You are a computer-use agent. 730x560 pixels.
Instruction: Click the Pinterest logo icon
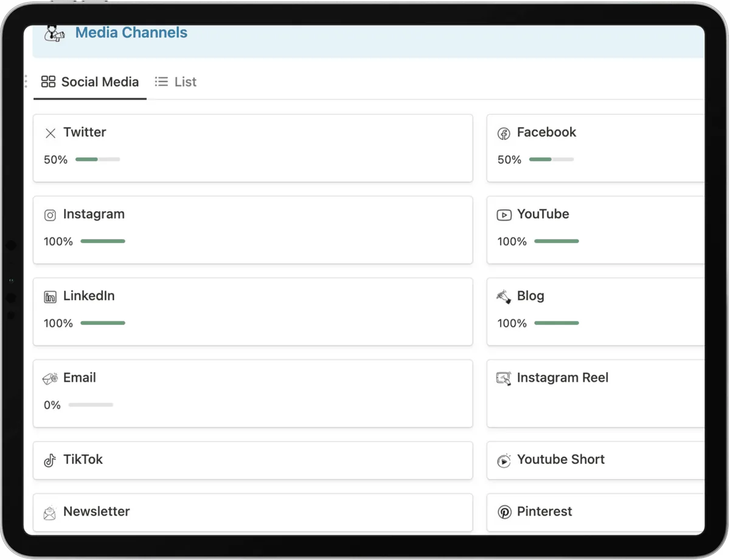click(504, 513)
